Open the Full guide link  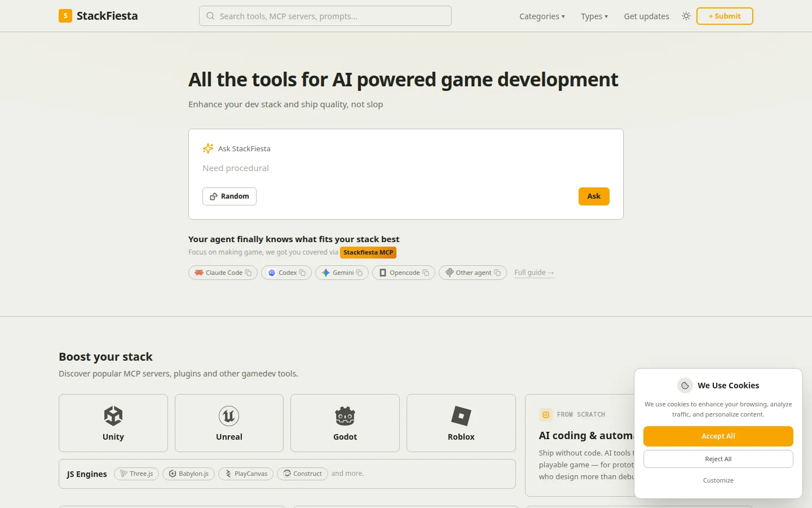[534, 273]
